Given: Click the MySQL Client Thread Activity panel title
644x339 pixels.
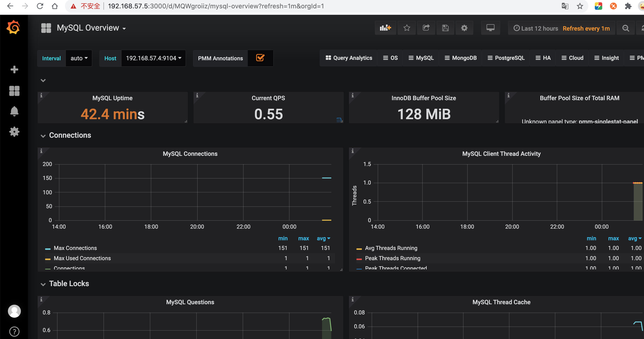Looking at the screenshot, I should 501,154.
